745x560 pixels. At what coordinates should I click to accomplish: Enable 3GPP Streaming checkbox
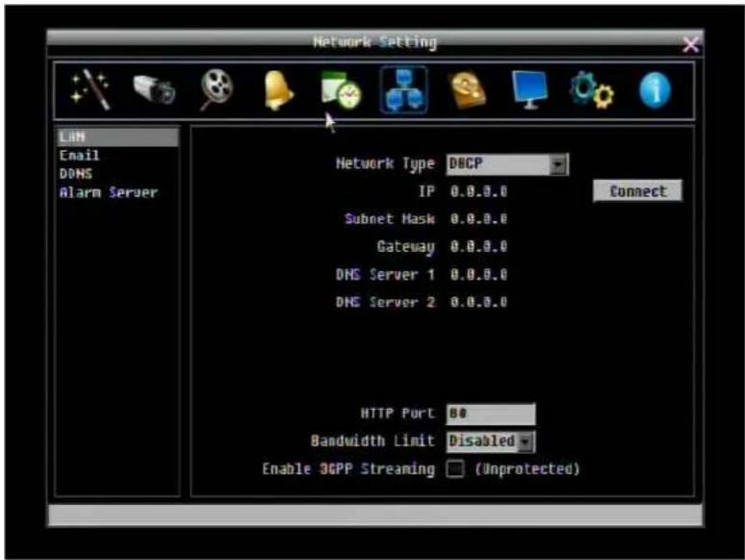pyautogui.click(x=455, y=470)
